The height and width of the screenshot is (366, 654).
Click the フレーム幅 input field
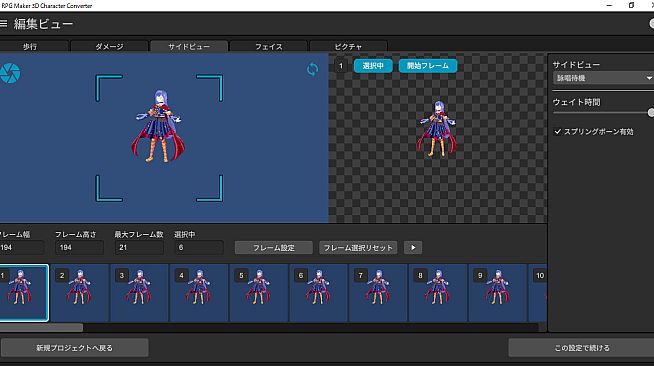point(21,248)
